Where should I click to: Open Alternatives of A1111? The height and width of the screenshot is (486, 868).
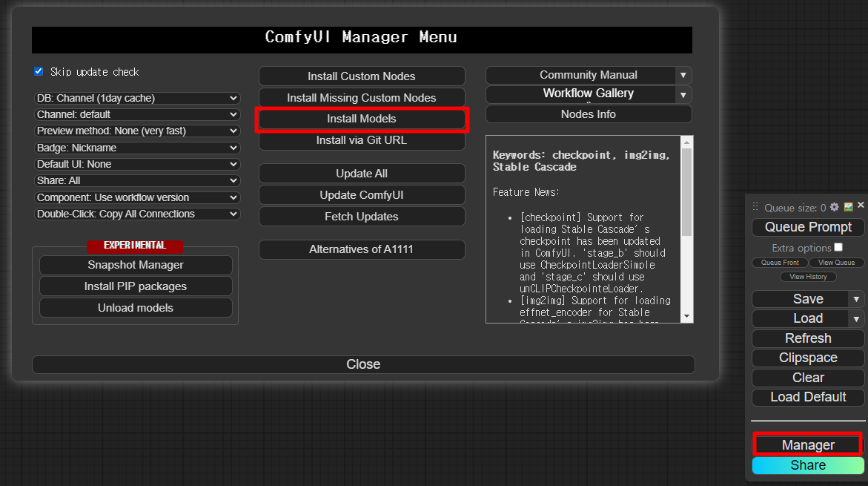[x=362, y=249]
